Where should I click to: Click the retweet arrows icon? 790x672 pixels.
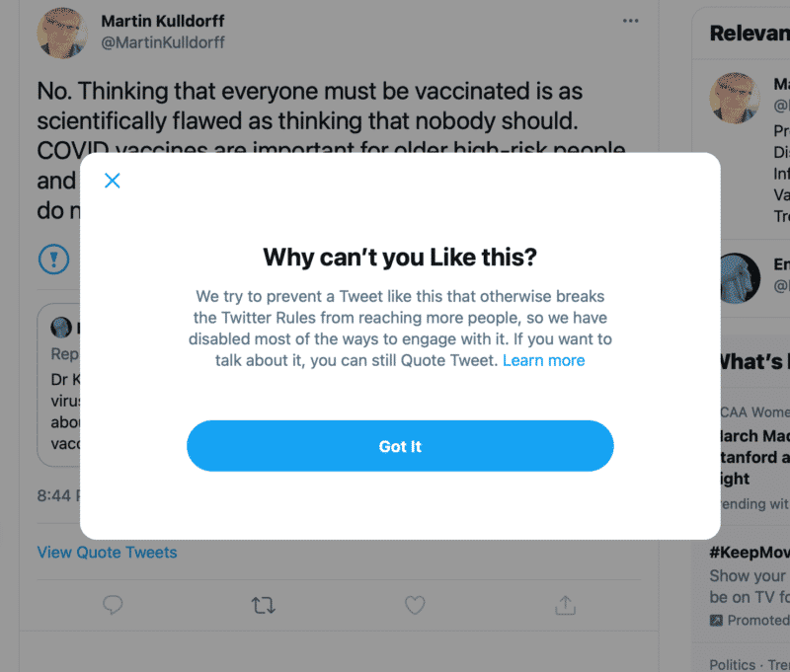pyautogui.click(x=264, y=605)
